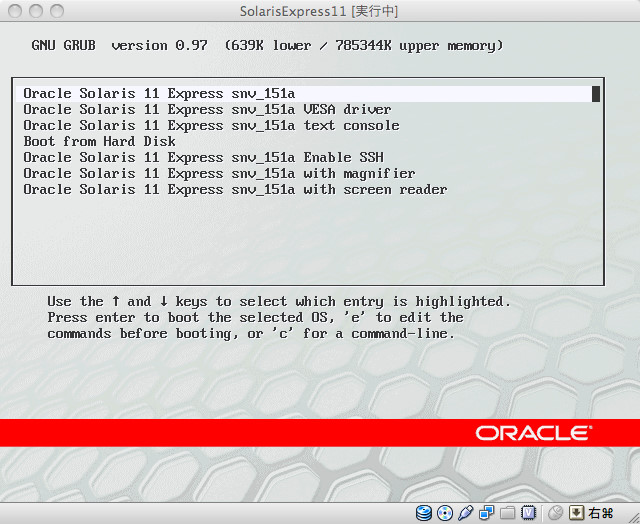Viewport: 640px width, 524px height.
Task: Click the optical CD/DVD drive icon
Action: pos(444,513)
